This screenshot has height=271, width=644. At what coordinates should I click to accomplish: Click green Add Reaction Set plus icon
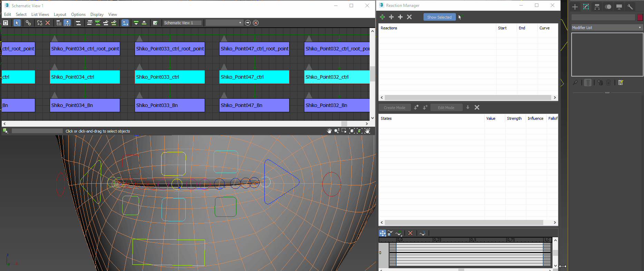tap(382, 17)
